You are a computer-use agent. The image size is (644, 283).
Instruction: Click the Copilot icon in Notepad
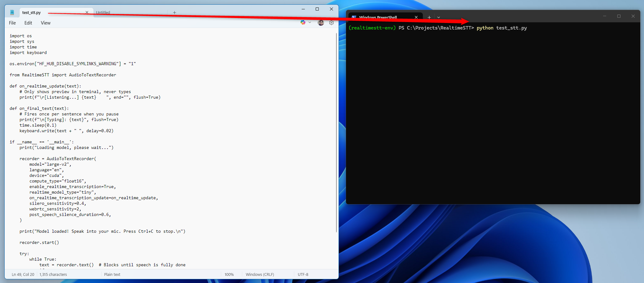tap(303, 22)
